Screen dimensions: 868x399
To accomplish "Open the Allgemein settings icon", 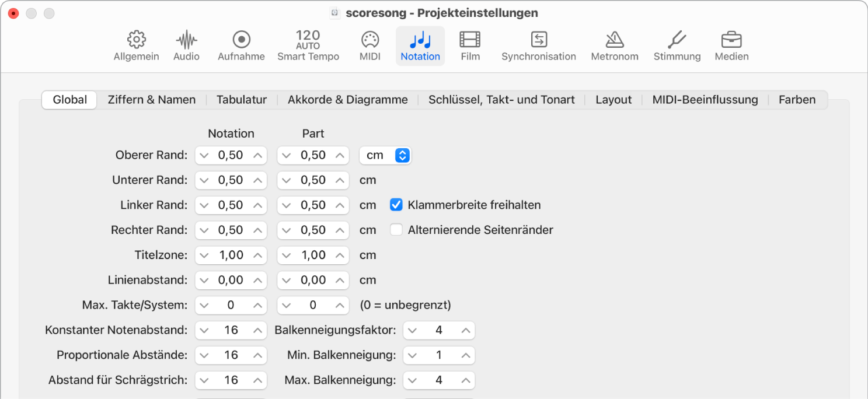I will tap(136, 45).
